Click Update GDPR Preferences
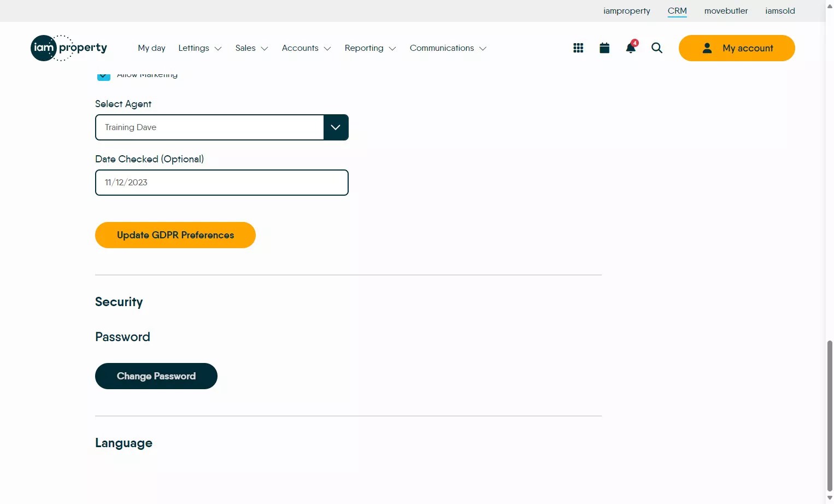The height and width of the screenshot is (504, 834). [175, 235]
